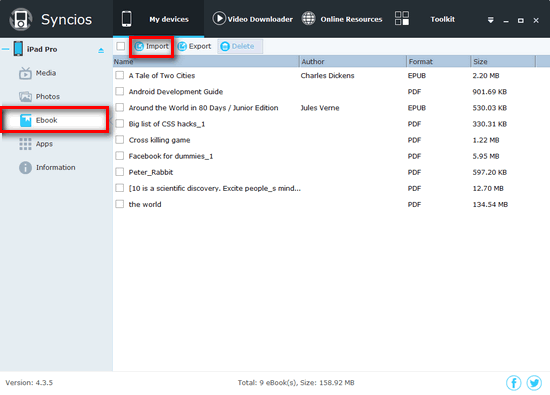
Task: Toggle the select-all checkbox beside Import
Action: tap(121, 46)
